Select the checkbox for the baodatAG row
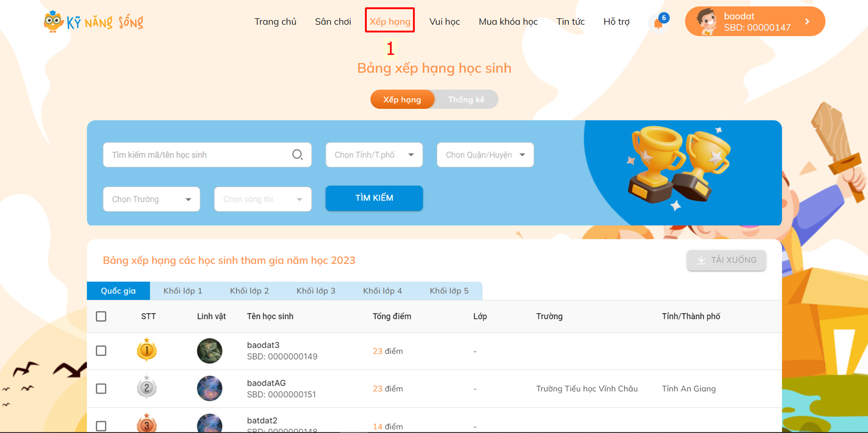The width and height of the screenshot is (868, 433). click(x=101, y=388)
